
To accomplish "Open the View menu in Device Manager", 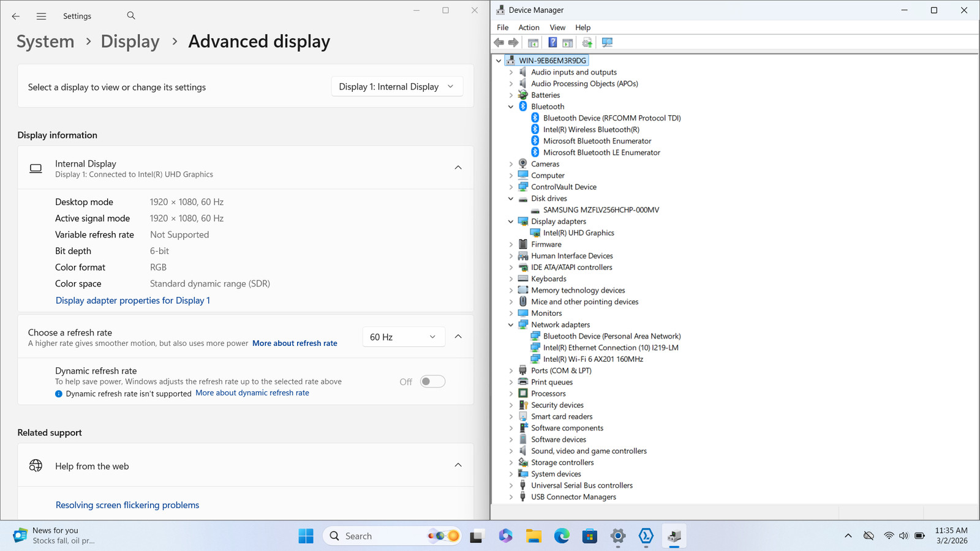I will [557, 28].
